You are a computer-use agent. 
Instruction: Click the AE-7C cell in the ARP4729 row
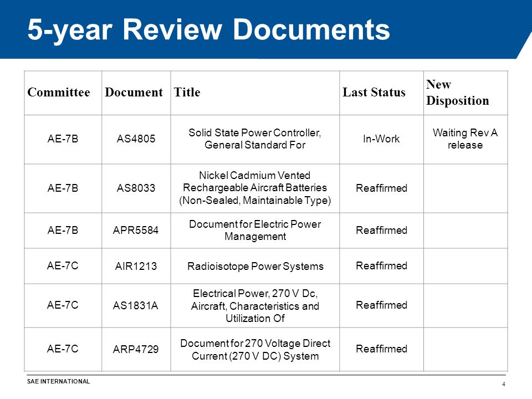[x=63, y=349]
